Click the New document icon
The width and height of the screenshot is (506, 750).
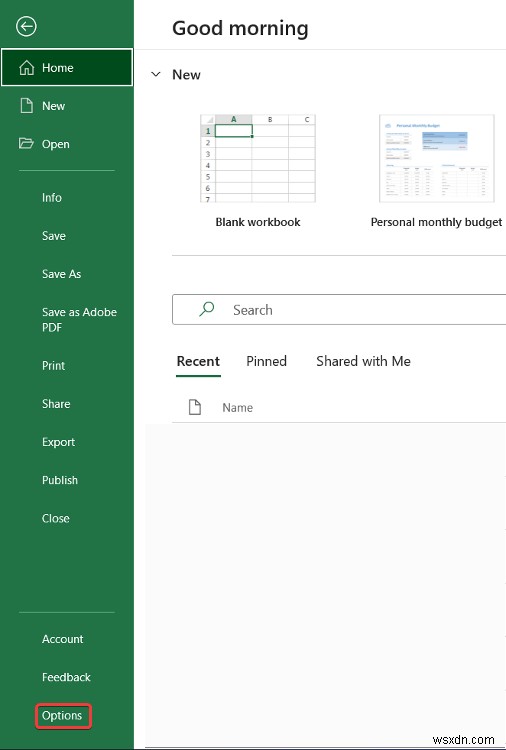pos(26,106)
